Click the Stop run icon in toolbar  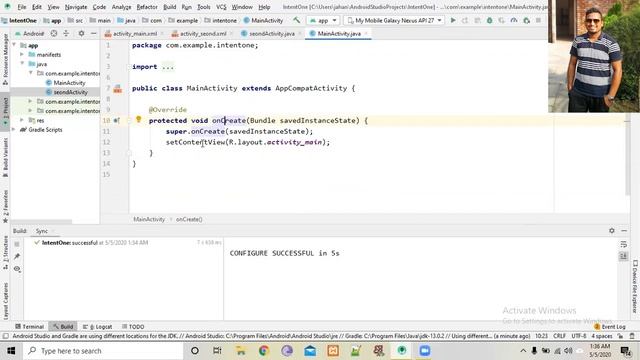pos(538,20)
